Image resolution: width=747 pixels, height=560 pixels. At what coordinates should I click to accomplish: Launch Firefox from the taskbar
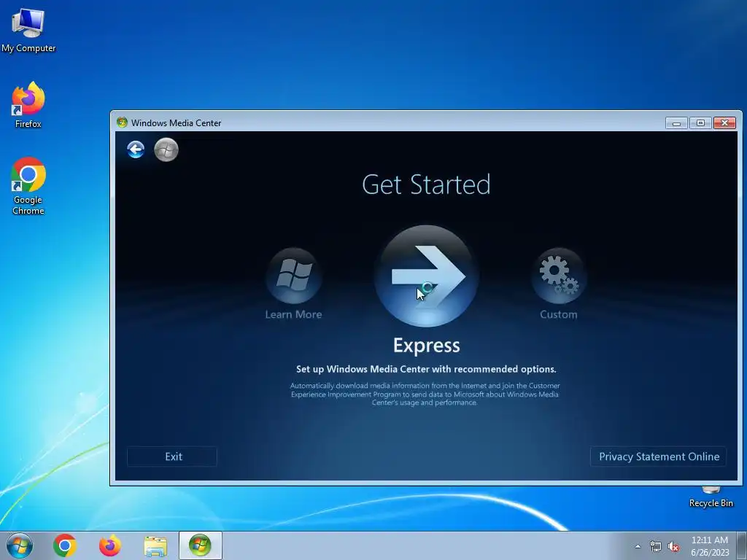point(109,545)
